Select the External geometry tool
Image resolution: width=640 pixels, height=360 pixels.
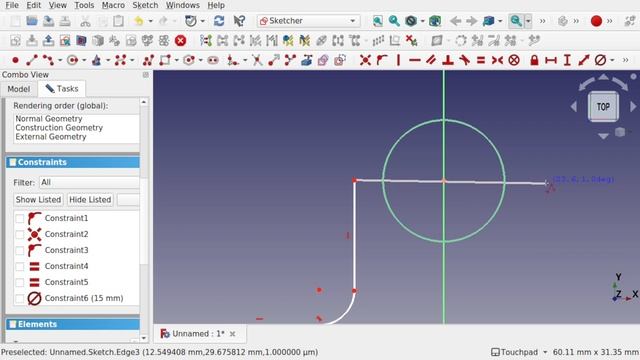307,60
